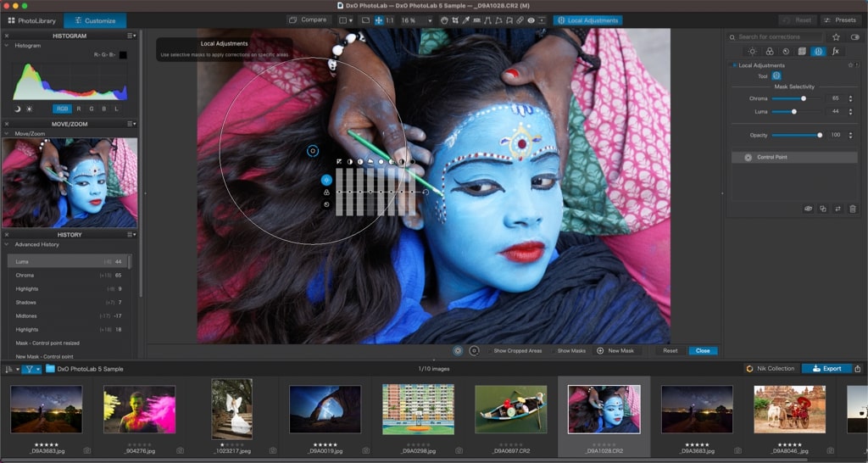The image size is (868, 463).
Task: Show highlight clipping sun icon in histogram
Action: (x=30, y=109)
